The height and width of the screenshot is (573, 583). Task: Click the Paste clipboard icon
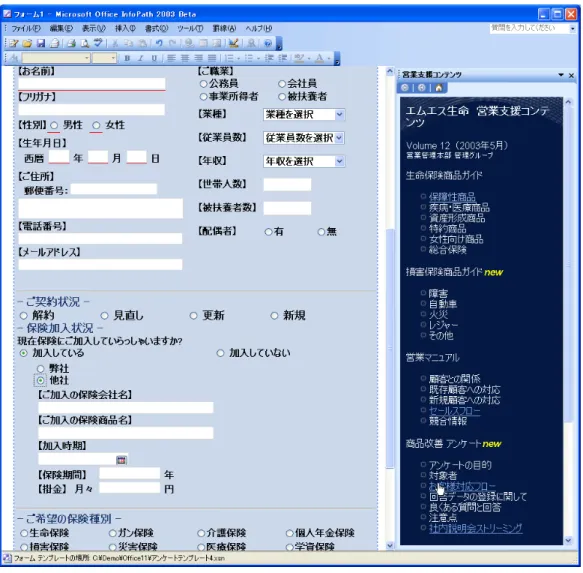pyautogui.click(x=142, y=44)
